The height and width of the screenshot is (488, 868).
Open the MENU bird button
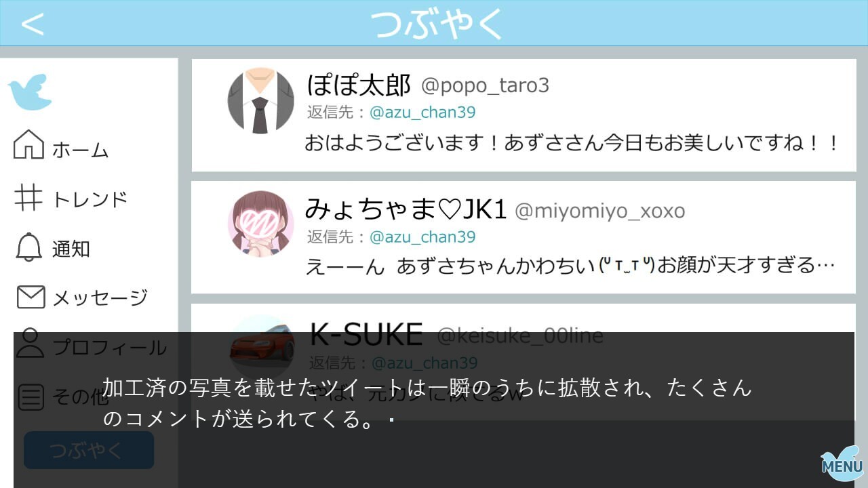coord(842,464)
